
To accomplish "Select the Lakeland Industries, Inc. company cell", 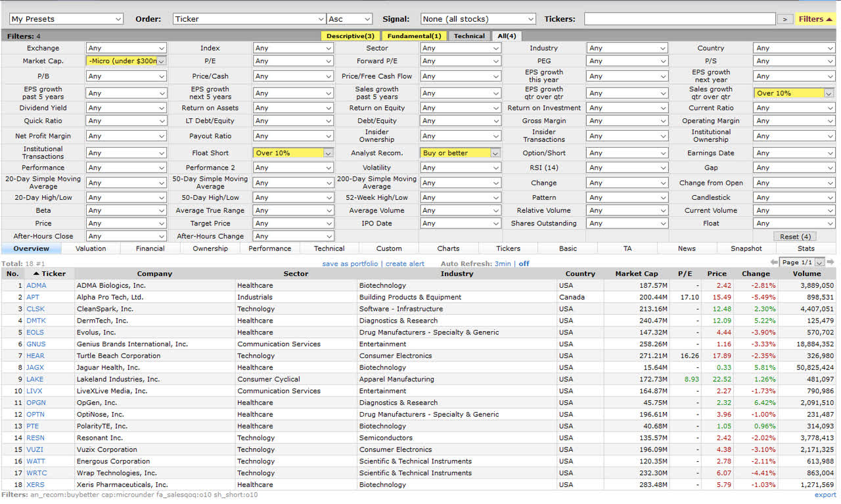I will coord(155,379).
